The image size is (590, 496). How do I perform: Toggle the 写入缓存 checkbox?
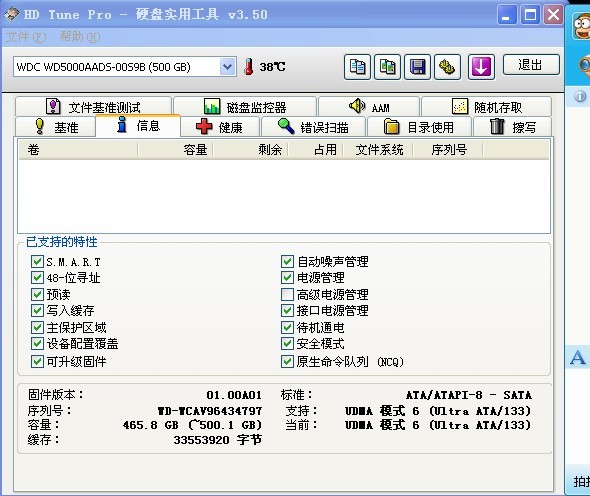click(37, 310)
